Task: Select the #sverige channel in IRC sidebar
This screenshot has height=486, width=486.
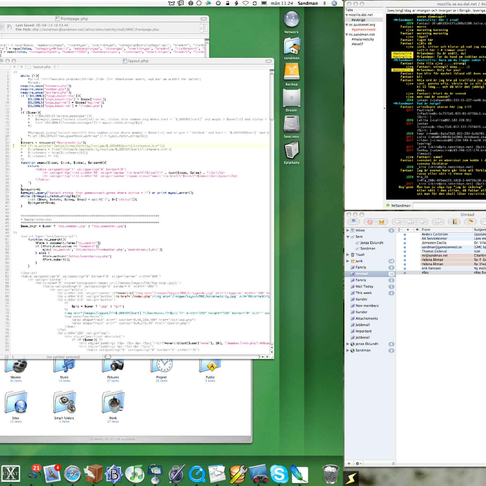Action: pyautogui.click(x=359, y=20)
